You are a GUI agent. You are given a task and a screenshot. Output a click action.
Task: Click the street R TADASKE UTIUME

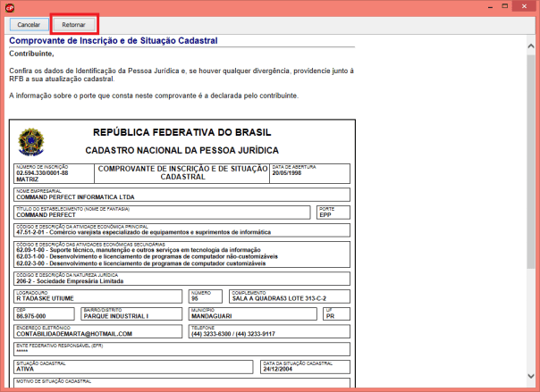(x=45, y=298)
